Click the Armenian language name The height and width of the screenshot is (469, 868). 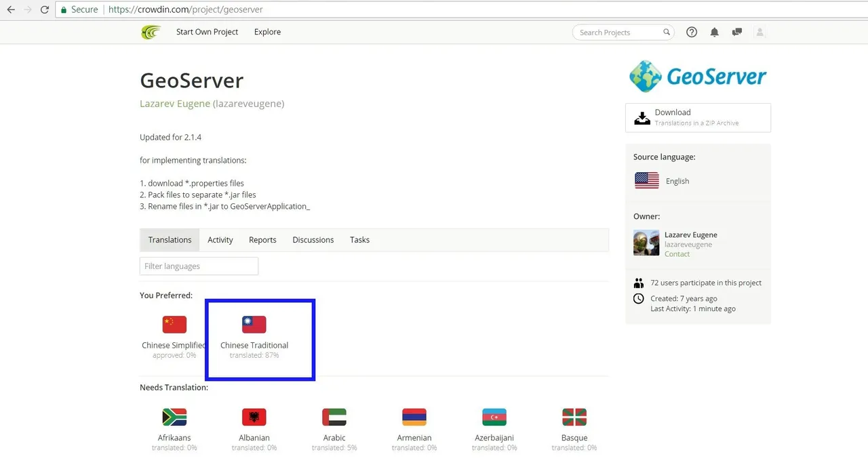[414, 438]
